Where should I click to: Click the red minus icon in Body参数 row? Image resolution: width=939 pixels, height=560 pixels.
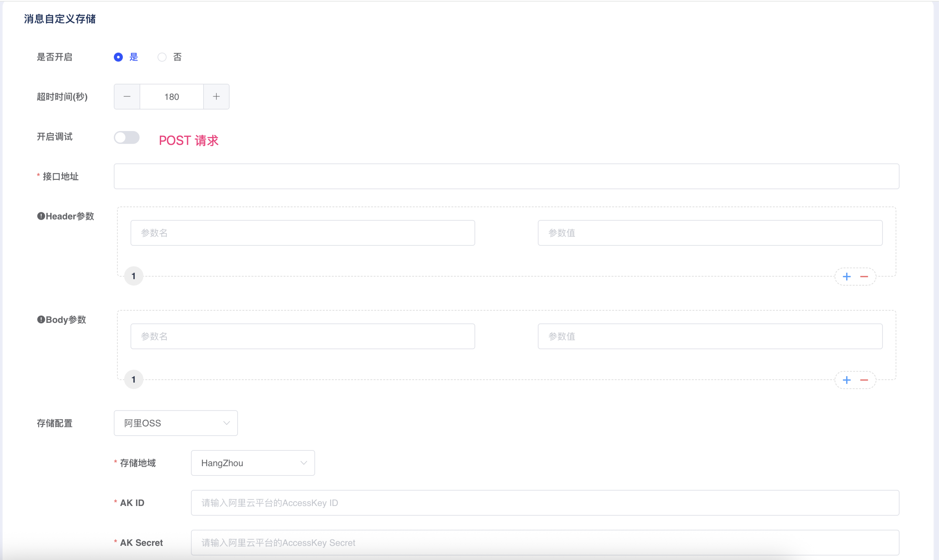[864, 380]
